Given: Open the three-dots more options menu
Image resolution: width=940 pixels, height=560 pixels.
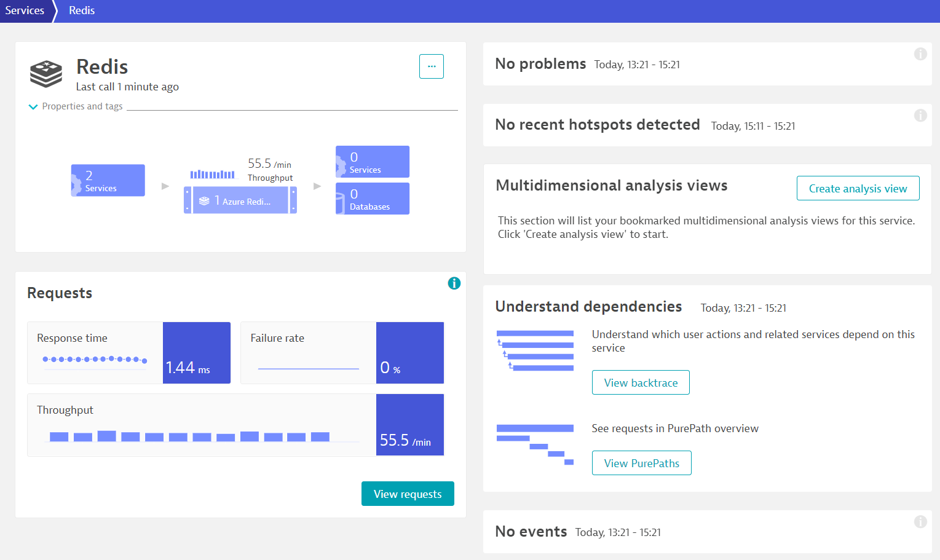Looking at the screenshot, I should pos(432,66).
